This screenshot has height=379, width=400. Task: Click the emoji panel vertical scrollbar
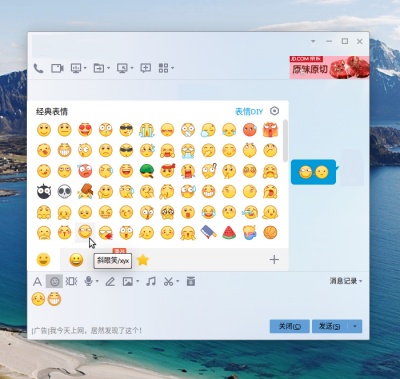click(285, 141)
